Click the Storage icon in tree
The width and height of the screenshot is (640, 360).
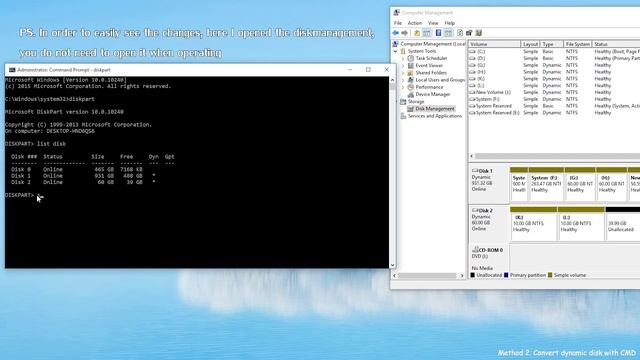point(403,102)
